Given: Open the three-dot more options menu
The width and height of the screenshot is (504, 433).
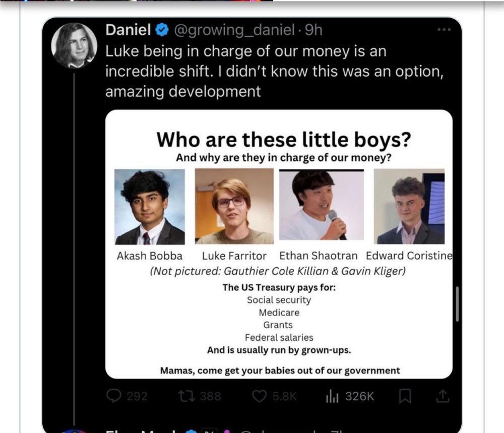Looking at the screenshot, I should coord(444,30).
